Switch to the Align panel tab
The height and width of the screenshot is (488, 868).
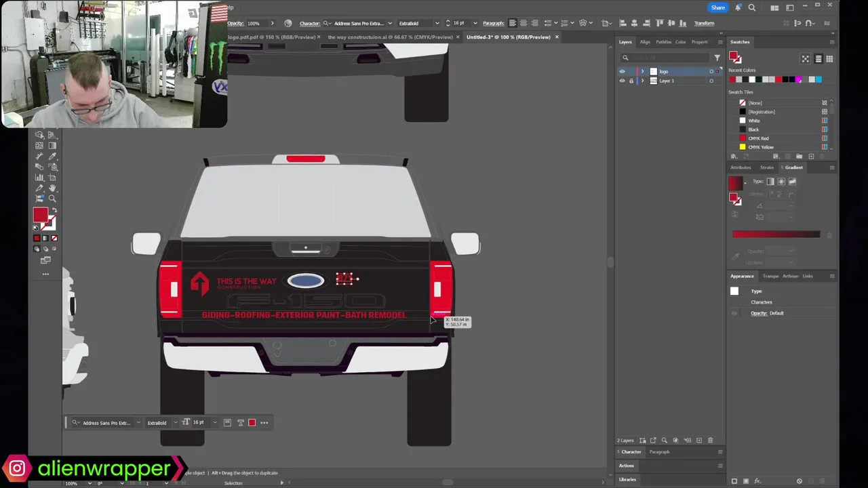(645, 42)
